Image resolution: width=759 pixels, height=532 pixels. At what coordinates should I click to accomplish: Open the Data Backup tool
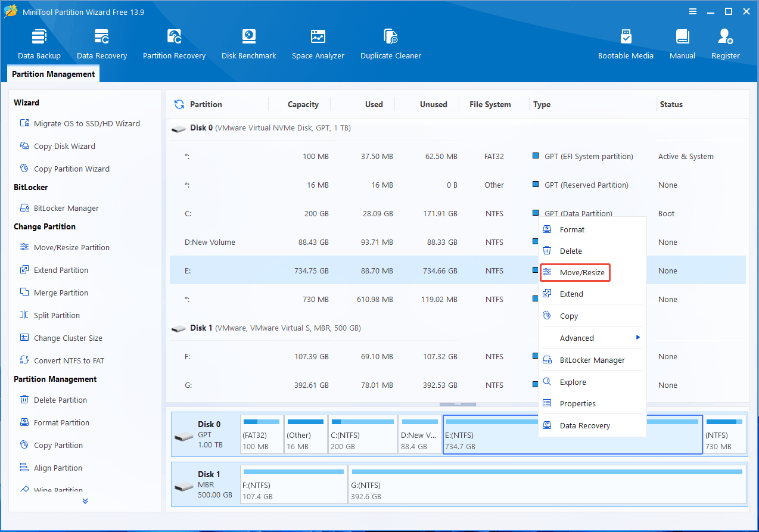[x=39, y=44]
